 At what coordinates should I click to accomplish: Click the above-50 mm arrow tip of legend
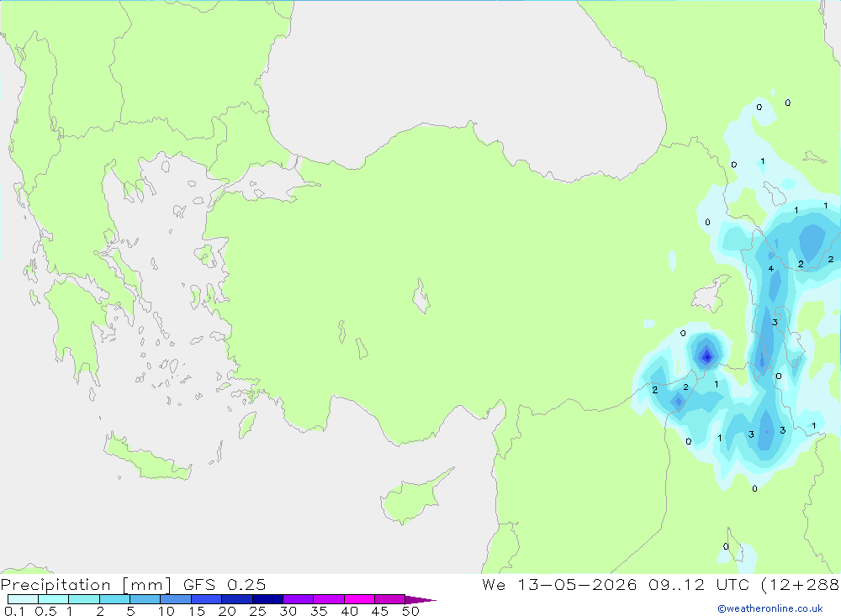click(420, 599)
